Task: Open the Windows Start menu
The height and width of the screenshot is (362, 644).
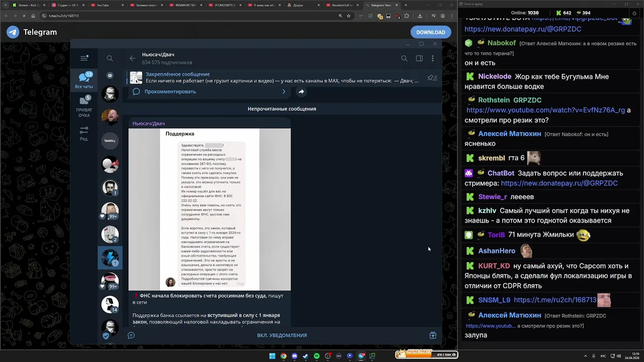Action: click(x=272, y=356)
